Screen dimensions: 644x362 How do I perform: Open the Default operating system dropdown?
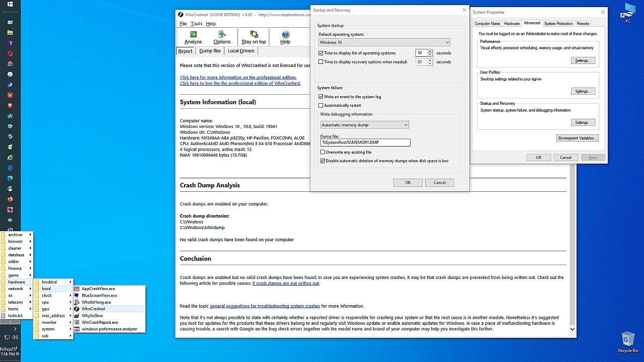(384, 42)
